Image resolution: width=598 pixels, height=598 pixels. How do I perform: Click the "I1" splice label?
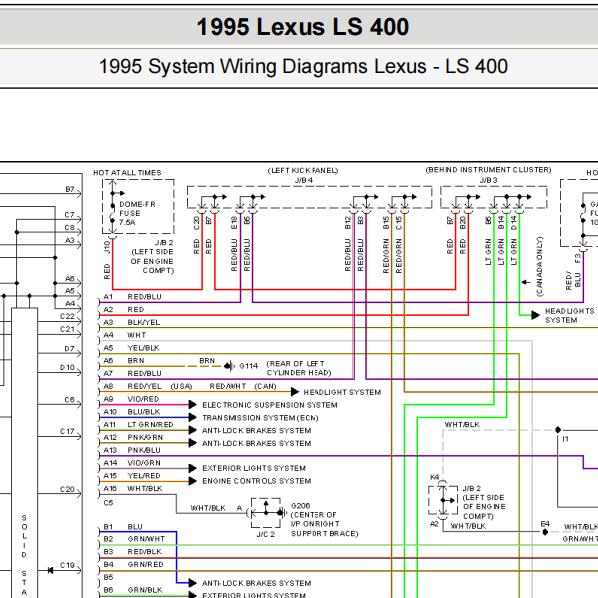[x=565, y=439]
